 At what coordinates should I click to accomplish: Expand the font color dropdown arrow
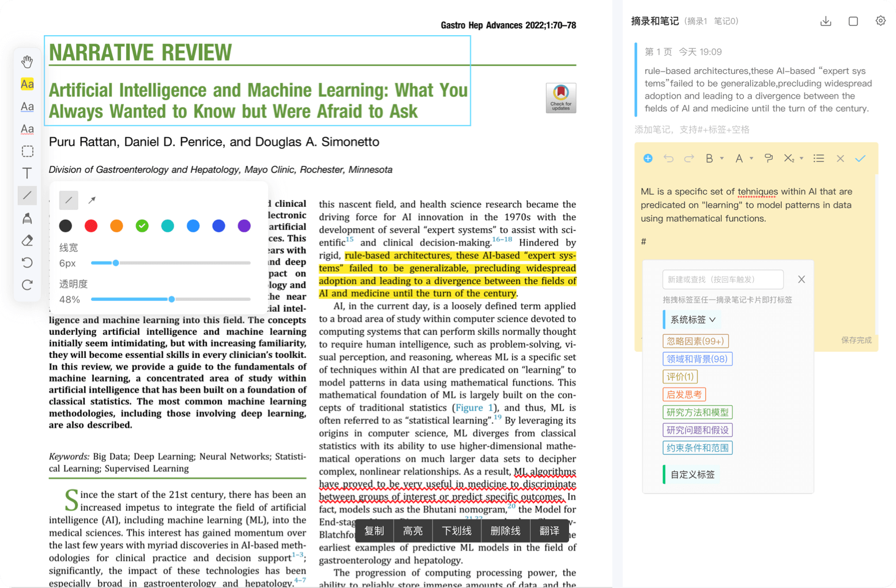click(751, 159)
